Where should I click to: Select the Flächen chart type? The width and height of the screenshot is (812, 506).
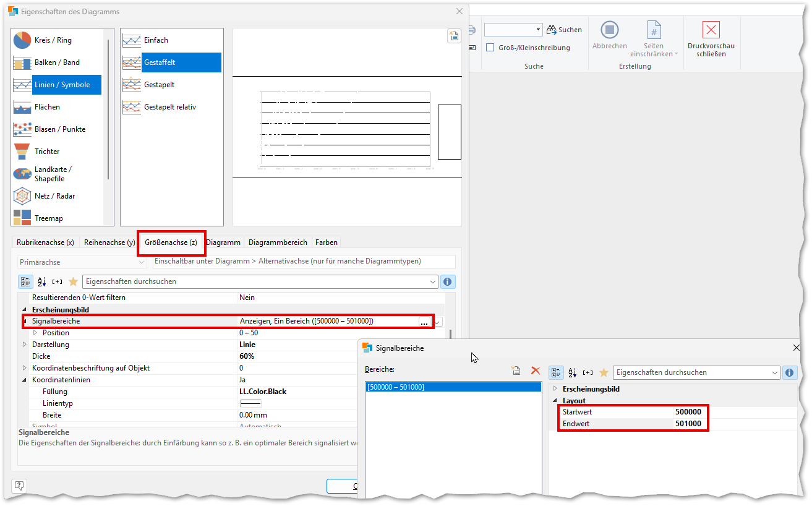(x=57, y=107)
